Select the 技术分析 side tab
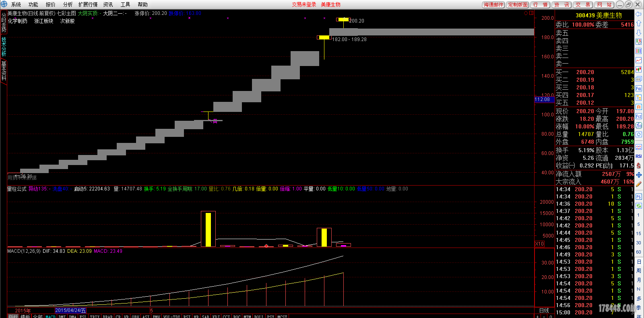Image resolution: width=644 pixels, height=318 pixels. (4, 47)
